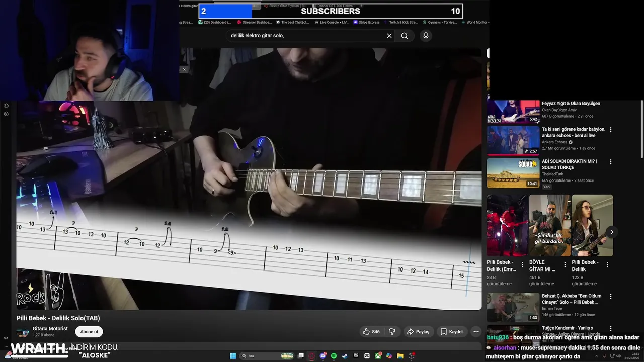The width and height of the screenshot is (644, 362).
Task: Switch to 'Elektro Gitar Fiyatları' browser tab
Action: 285,6
